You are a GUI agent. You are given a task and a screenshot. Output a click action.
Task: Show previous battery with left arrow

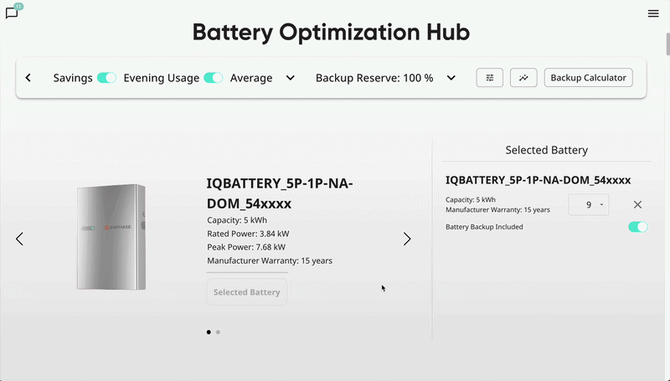coord(20,239)
